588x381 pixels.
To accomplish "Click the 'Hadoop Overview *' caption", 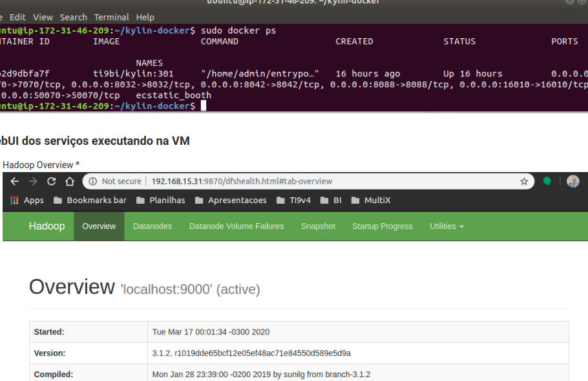I will [41, 165].
